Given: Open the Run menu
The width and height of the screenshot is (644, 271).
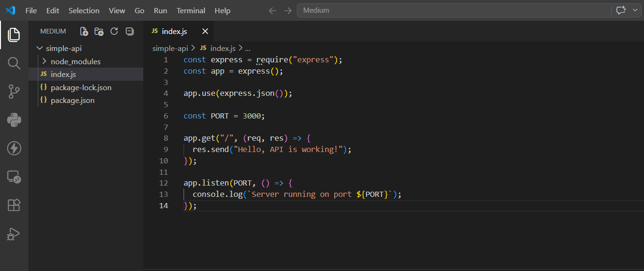Looking at the screenshot, I should (161, 10).
